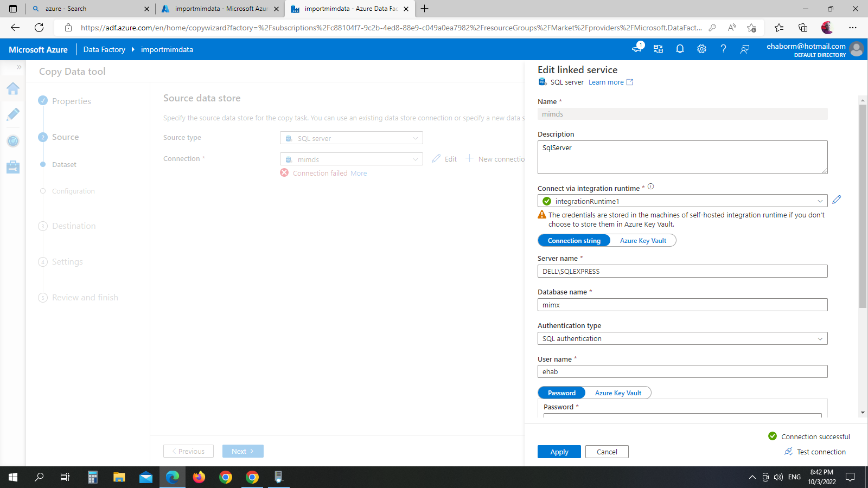Open the help question mark icon
The image size is (868, 488).
click(x=723, y=49)
